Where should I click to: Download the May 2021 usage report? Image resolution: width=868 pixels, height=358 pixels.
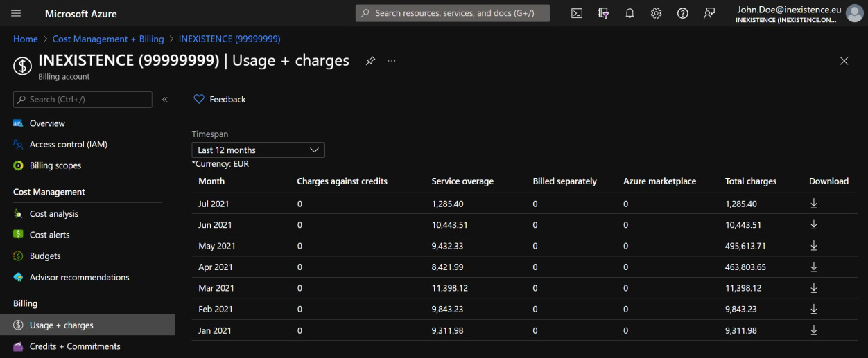pyautogui.click(x=814, y=246)
